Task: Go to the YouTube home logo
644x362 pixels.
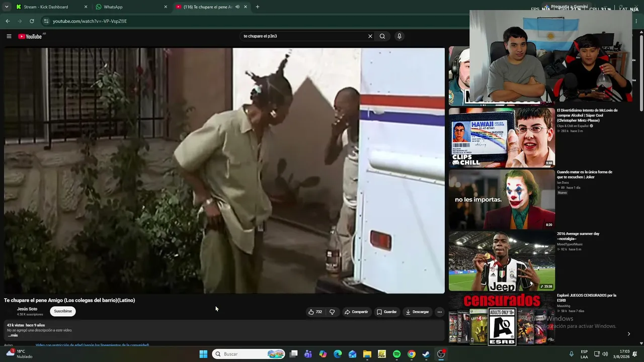Action: coord(30,36)
